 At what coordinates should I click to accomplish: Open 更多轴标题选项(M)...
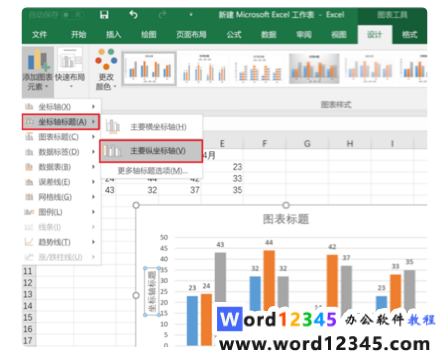[152, 171]
